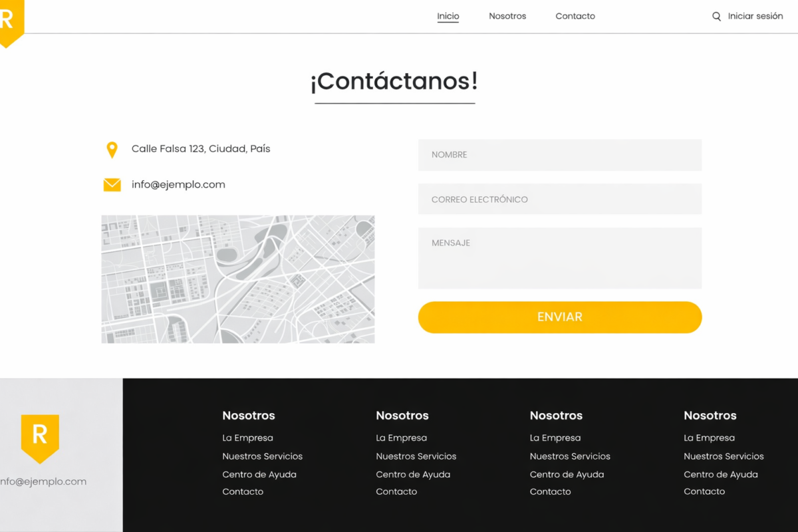The height and width of the screenshot is (532, 798).
Task: Click the yellow envelope icon next to the email
Action: (x=112, y=184)
